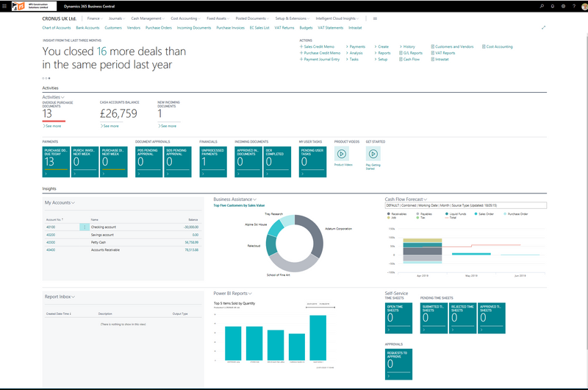The image size is (588, 390).
Task: Select the third headline indicator dot
Action: 49,78
